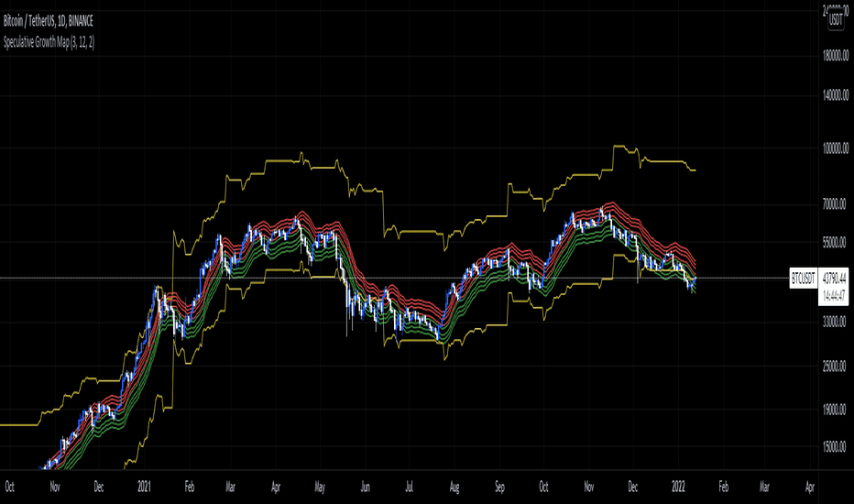Screen dimensions: 854x504
Task: Click the BTCUSDT price line label
Action: (x=804, y=279)
